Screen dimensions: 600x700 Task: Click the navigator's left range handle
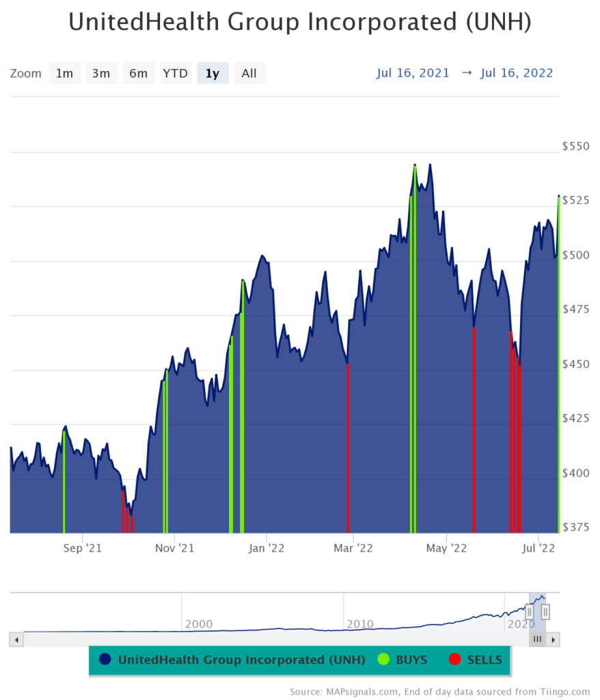tap(529, 611)
